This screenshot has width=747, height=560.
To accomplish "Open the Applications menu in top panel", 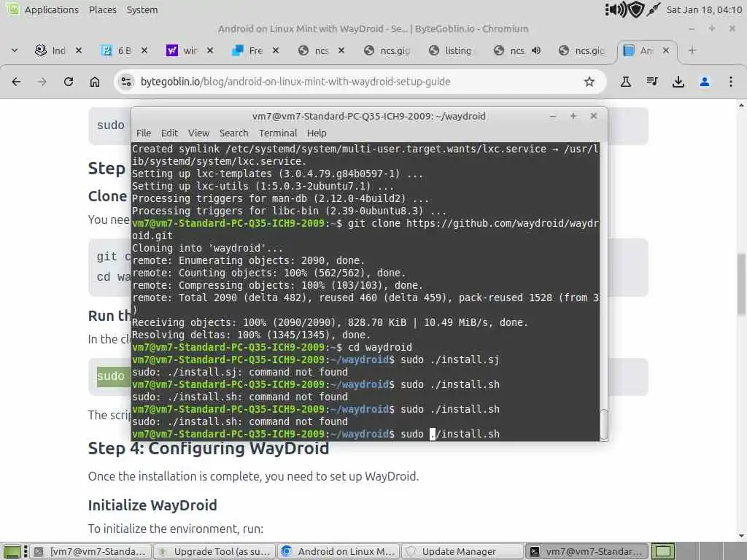I will click(x=52, y=9).
